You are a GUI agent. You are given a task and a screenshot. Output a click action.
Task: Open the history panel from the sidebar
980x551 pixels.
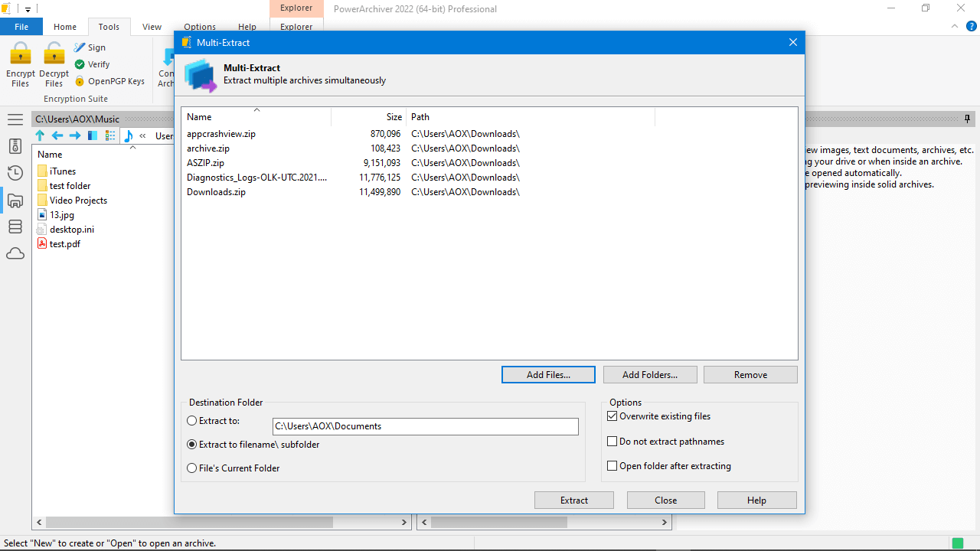[x=15, y=173]
